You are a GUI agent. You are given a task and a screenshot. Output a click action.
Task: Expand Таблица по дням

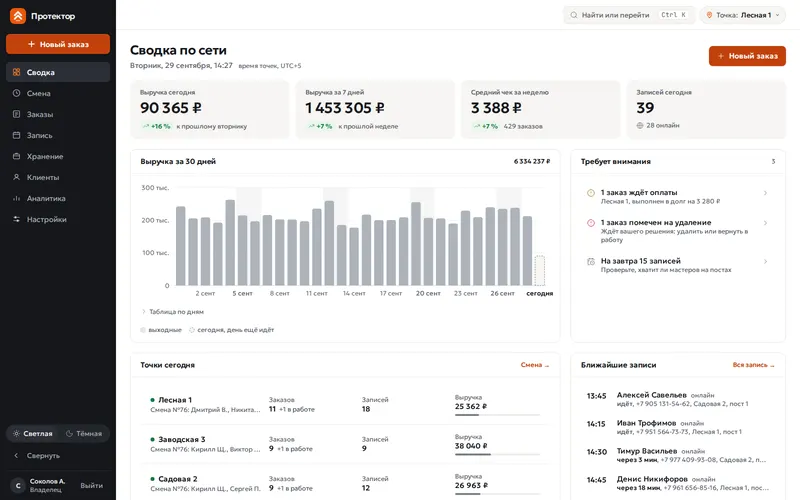[x=172, y=311]
